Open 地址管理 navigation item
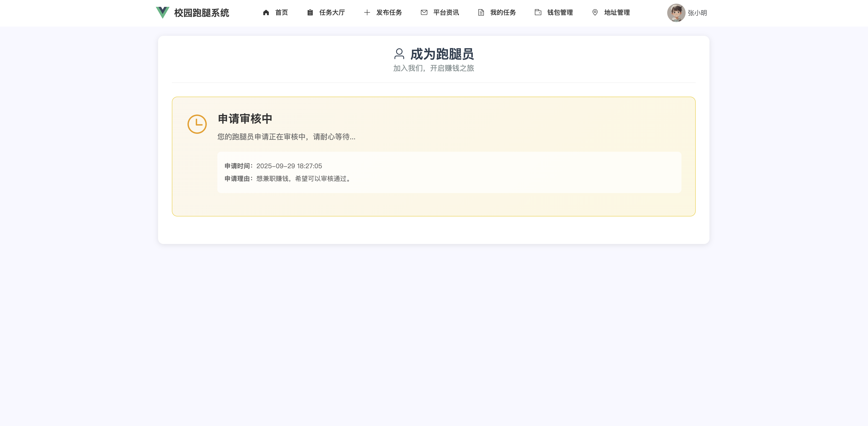The height and width of the screenshot is (426, 868). point(617,12)
